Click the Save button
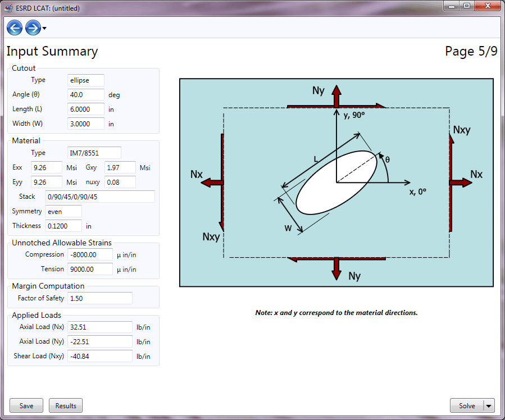 point(26,405)
